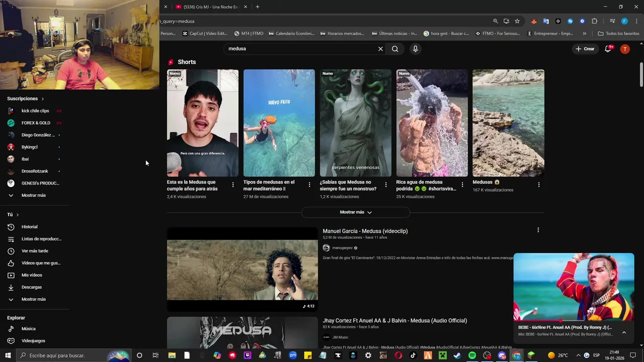Image resolution: width=644 pixels, height=362 pixels.
Task: Open Steam from the taskbar
Action: [x=457, y=355]
